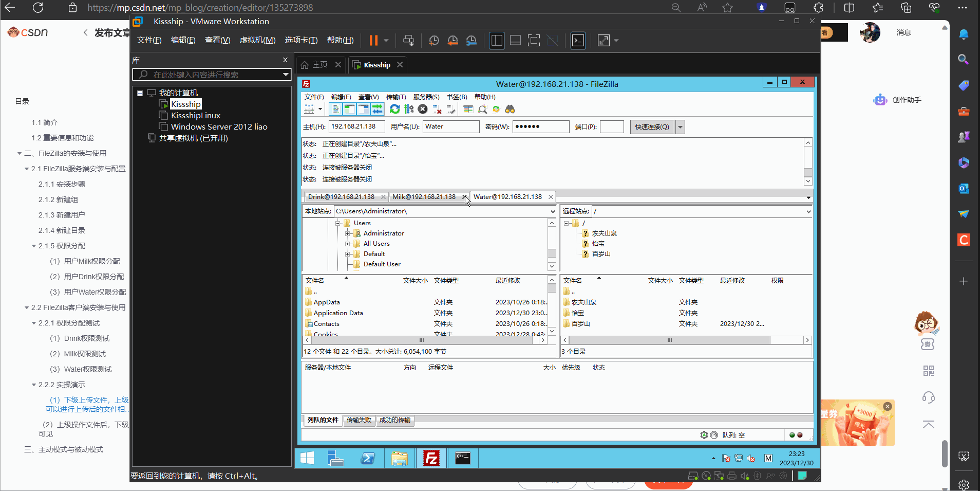The width and height of the screenshot is (980, 491).
Task: Click the port 端口 input field
Action: [x=612, y=126]
